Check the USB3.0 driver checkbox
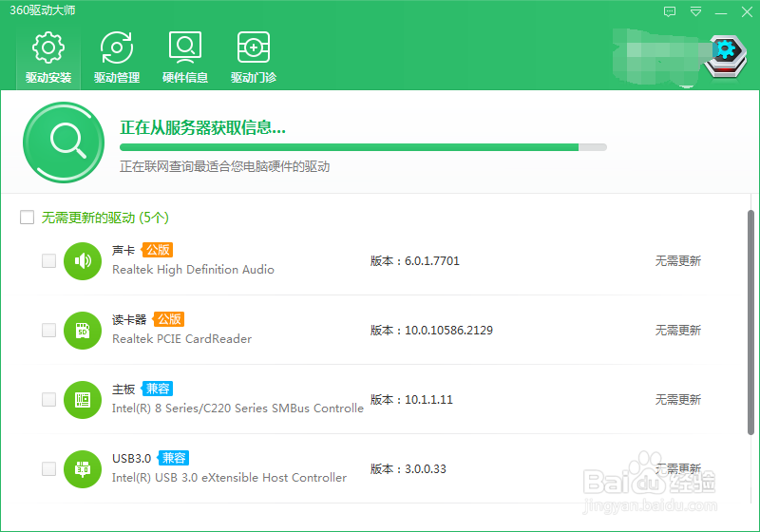760x532 pixels. [x=49, y=468]
